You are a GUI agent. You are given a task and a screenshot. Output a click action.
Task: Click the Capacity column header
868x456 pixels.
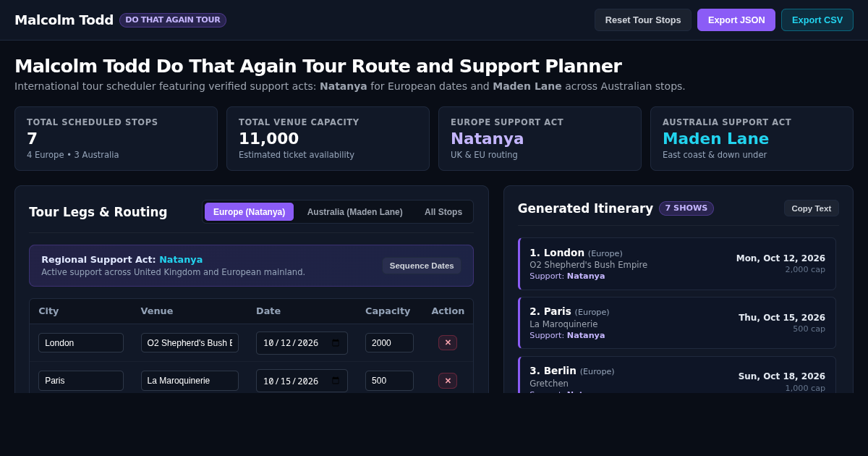[x=388, y=311]
